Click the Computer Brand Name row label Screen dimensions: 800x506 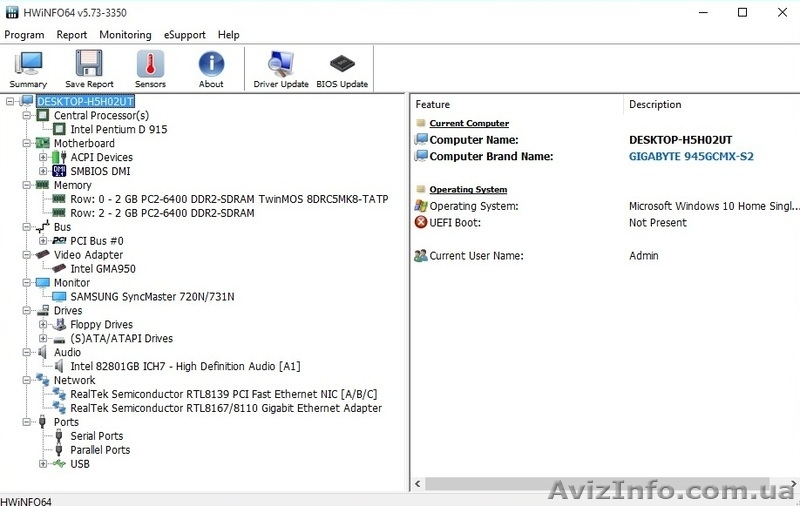pos(491,157)
